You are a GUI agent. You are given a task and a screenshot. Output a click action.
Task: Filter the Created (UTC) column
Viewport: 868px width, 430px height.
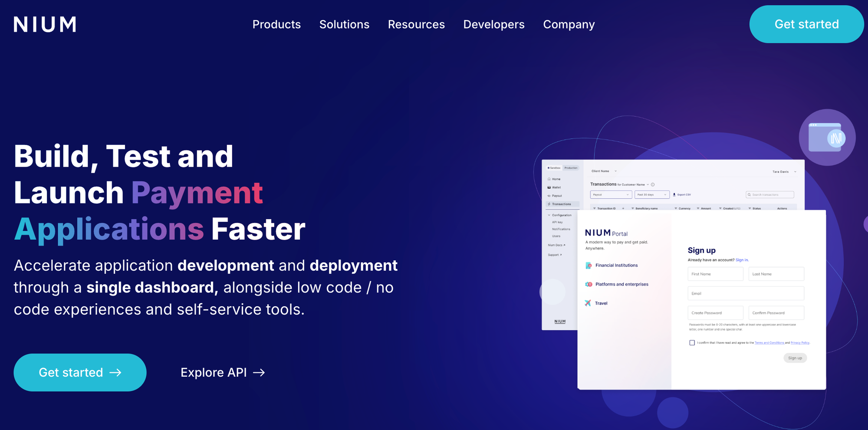[x=720, y=208]
